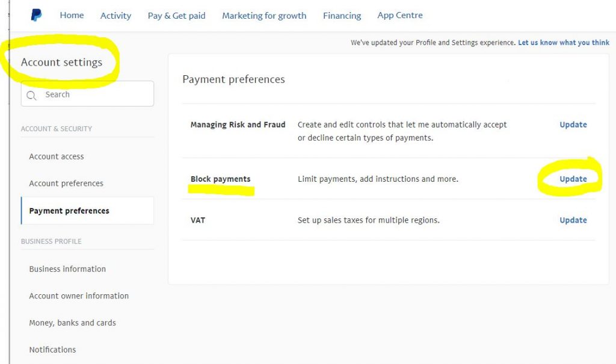Open the Activity tab
Image resolution: width=616 pixels, height=364 pixels.
[x=115, y=15]
